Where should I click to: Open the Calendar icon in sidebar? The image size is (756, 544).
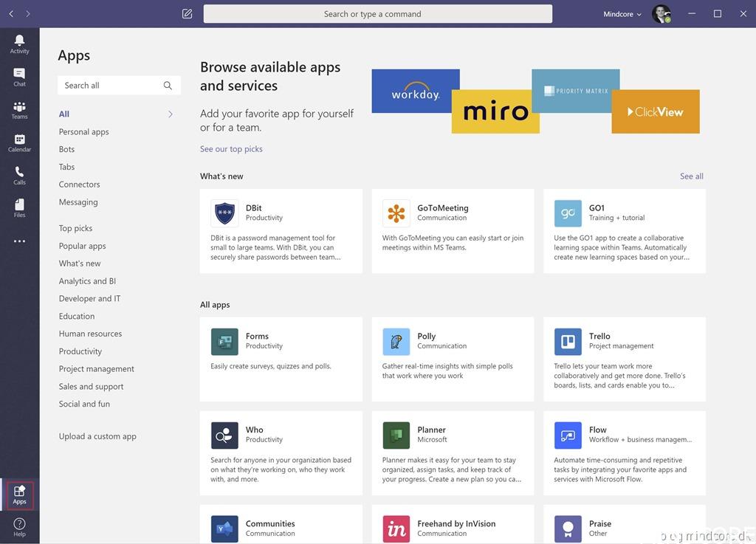[19, 142]
